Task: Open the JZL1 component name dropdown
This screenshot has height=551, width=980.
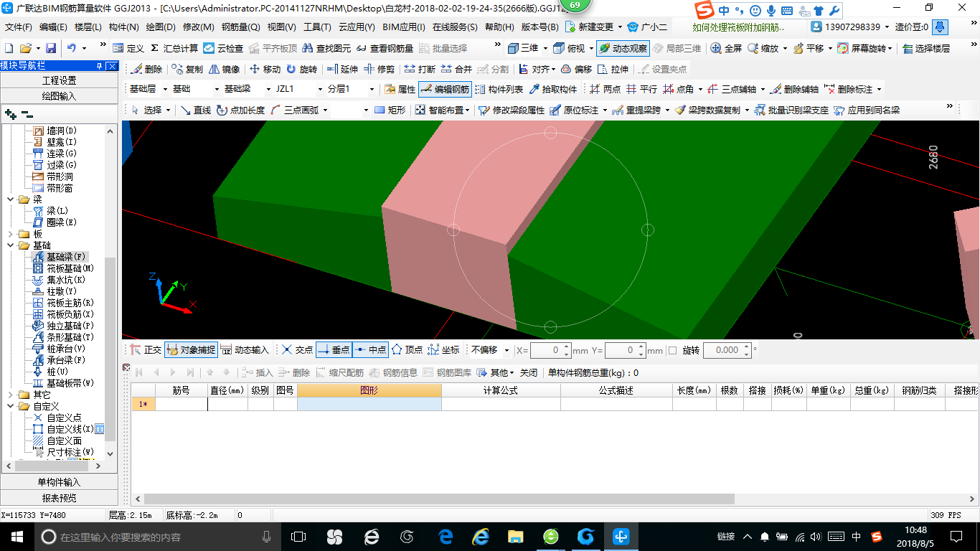Action: (319, 90)
